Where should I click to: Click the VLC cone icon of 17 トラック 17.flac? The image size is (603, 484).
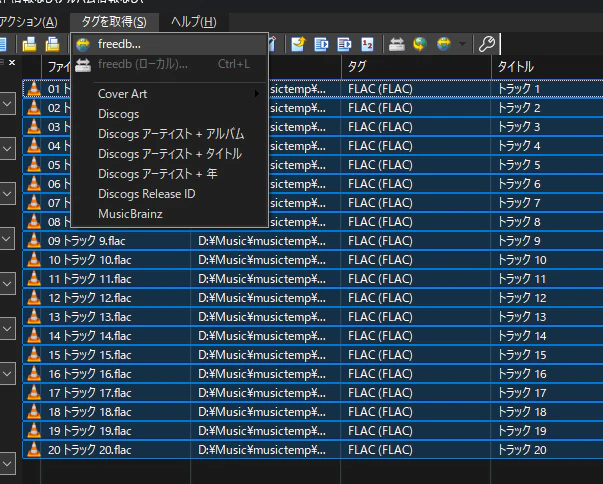(34, 393)
